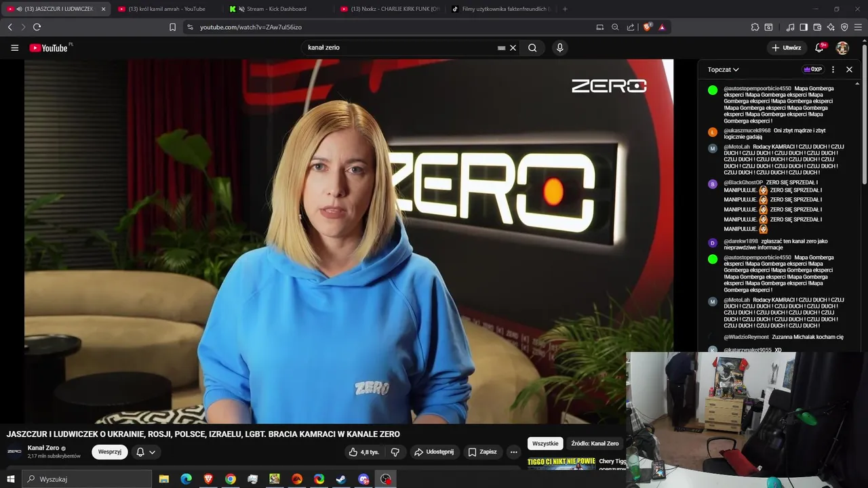Close the live chat panel

click(x=849, y=69)
